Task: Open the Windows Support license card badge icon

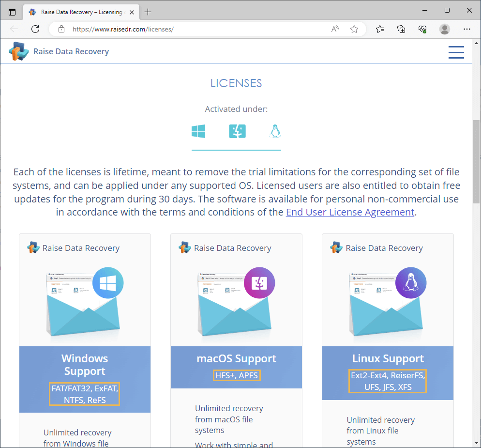Action: click(107, 282)
